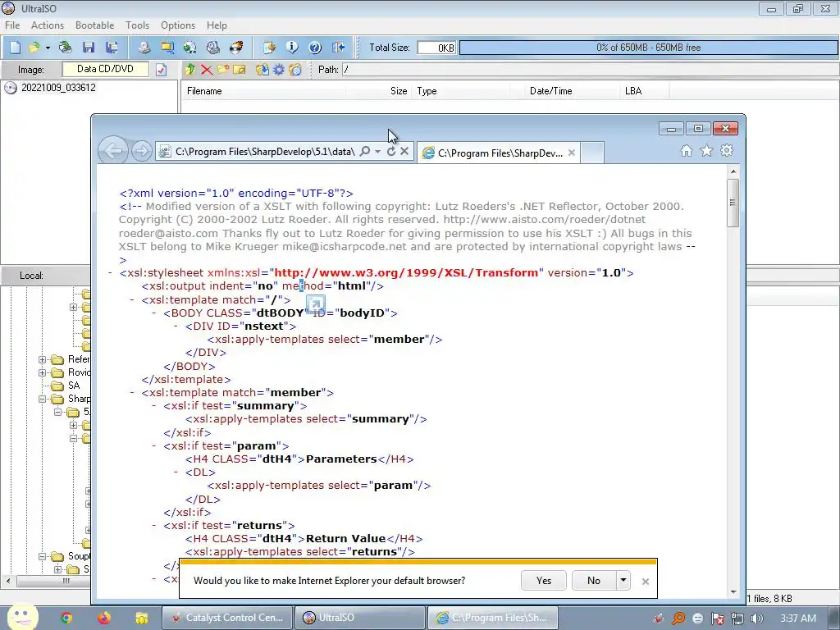Select the Data CD/DVD image type field
Image resolution: width=840 pixels, height=630 pixels.
click(x=106, y=69)
